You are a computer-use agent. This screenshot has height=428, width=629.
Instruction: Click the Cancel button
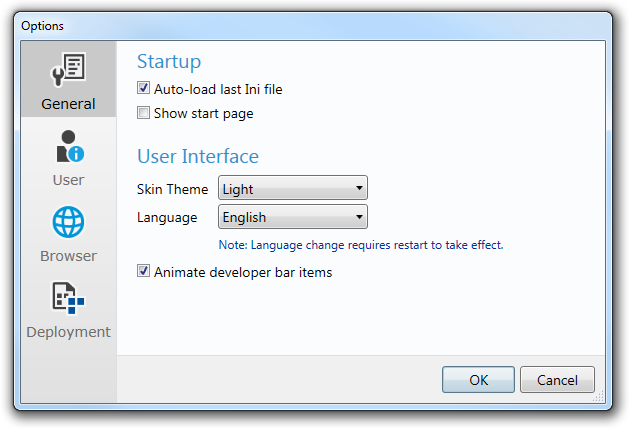(x=557, y=379)
